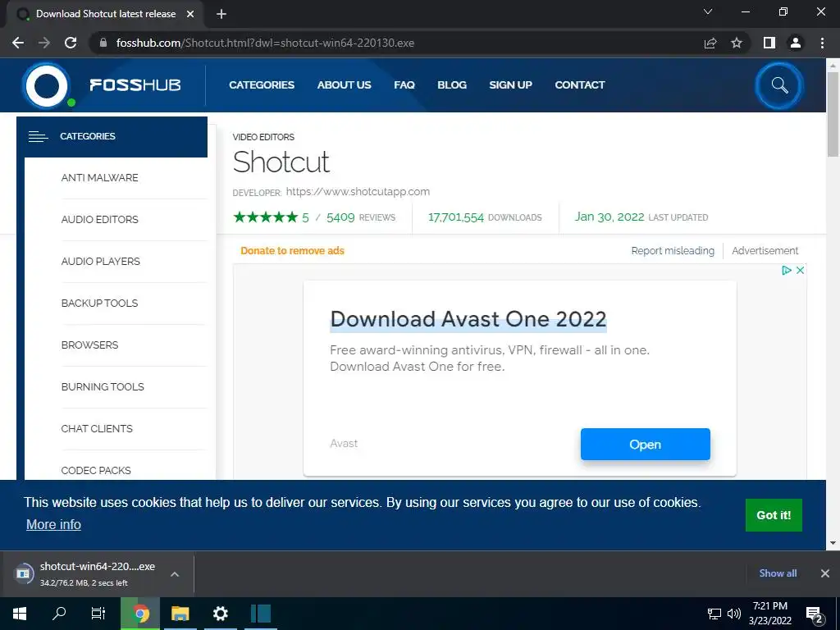Open the CONTACT nav item
Image resolution: width=840 pixels, height=630 pixels.
pos(580,85)
